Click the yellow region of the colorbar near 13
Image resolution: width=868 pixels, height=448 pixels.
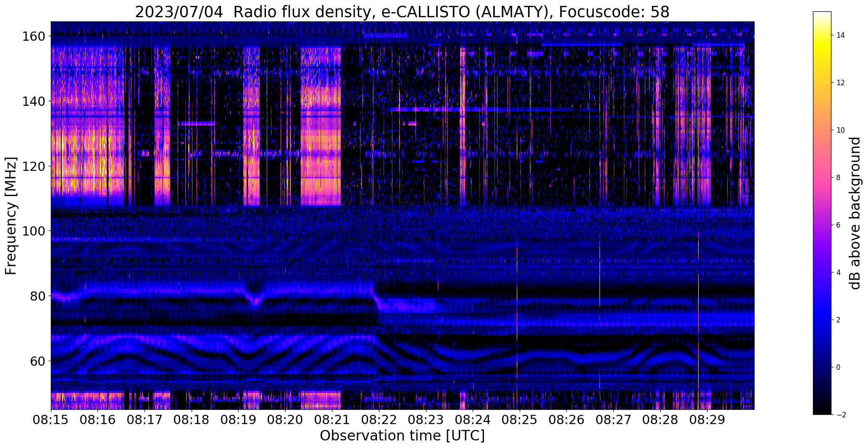pyautogui.click(x=822, y=59)
